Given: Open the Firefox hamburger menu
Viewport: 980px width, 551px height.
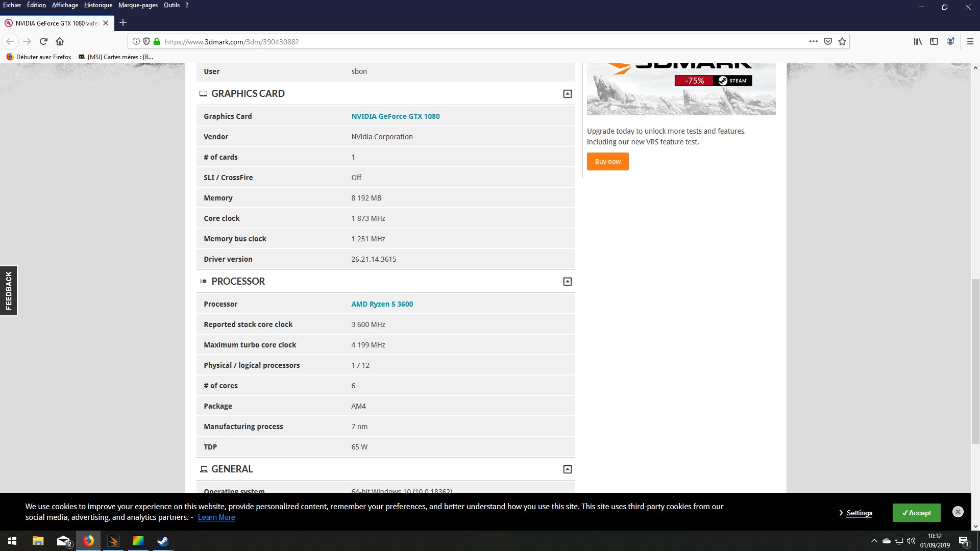Looking at the screenshot, I should 970,41.
